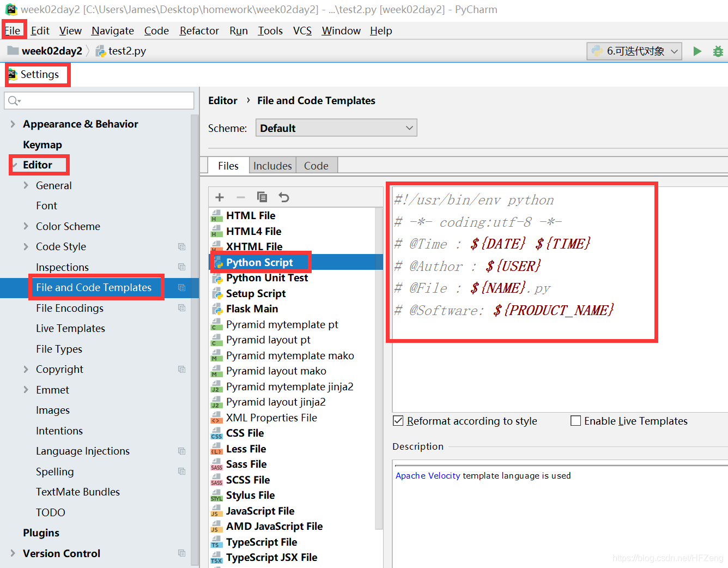The image size is (728, 568).
Task: Select the CSS File template
Action: [245, 433]
